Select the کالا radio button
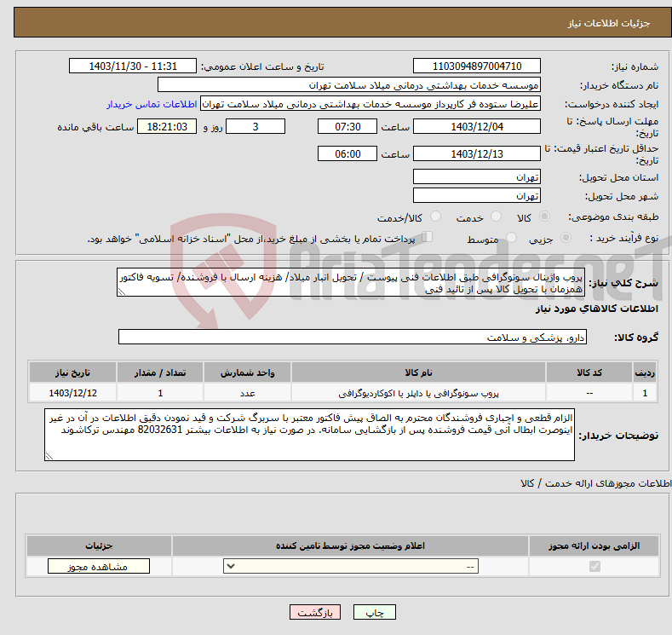Image resolution: width=672 pixels, height=635 pixels. (545, 218)
